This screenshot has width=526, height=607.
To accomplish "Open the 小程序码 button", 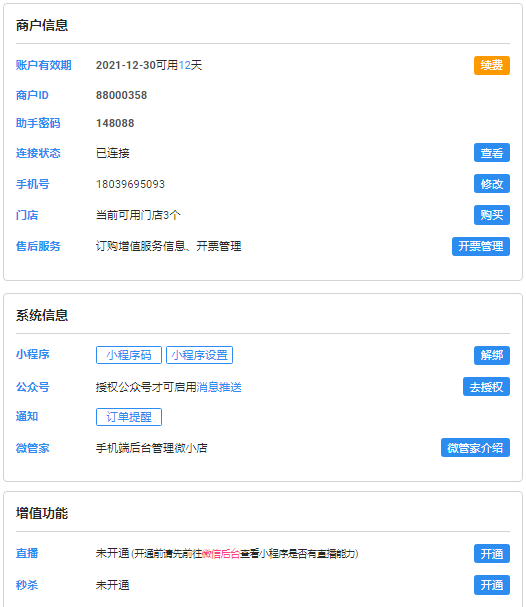I will click(x=129, y=355).
